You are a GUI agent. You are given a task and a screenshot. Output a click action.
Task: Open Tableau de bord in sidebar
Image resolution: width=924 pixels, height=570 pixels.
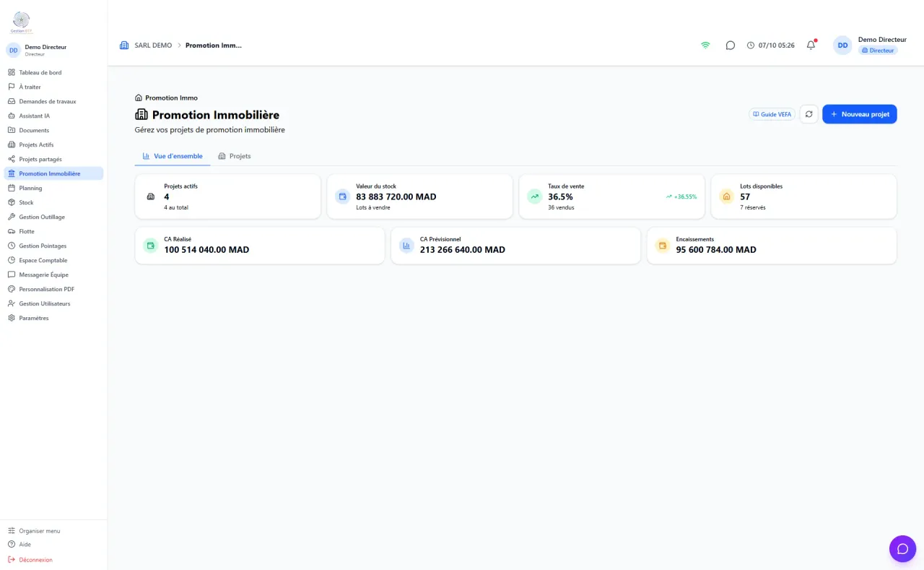point(53,72)
